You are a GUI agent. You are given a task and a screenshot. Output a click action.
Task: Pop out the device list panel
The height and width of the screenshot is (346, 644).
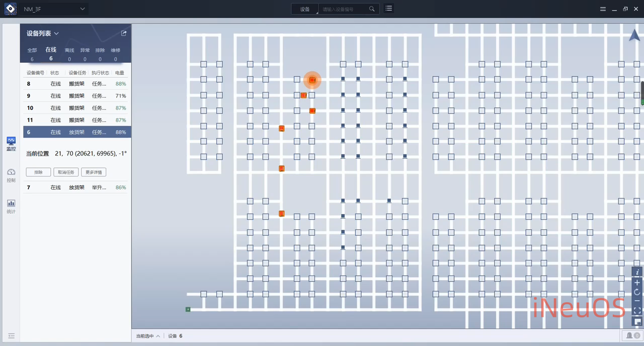tap(124, 33)
